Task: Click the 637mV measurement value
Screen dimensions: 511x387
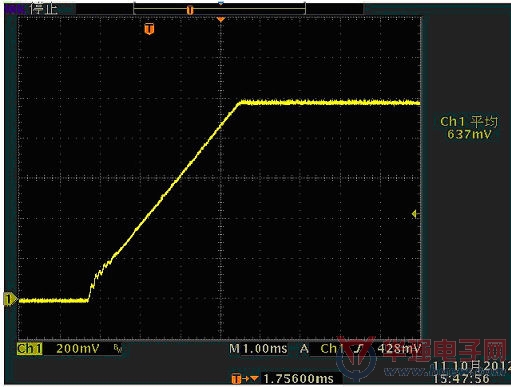Action: coord(469,134)
